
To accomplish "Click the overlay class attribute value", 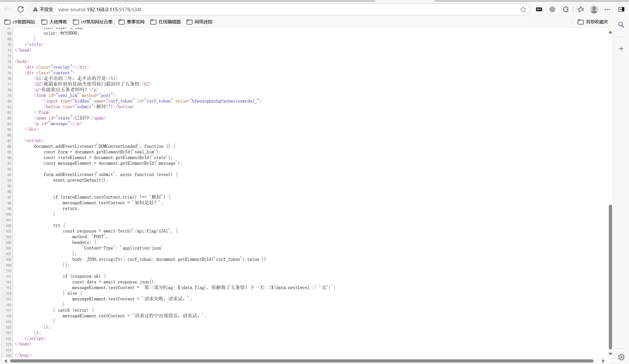I will [61, 67].
